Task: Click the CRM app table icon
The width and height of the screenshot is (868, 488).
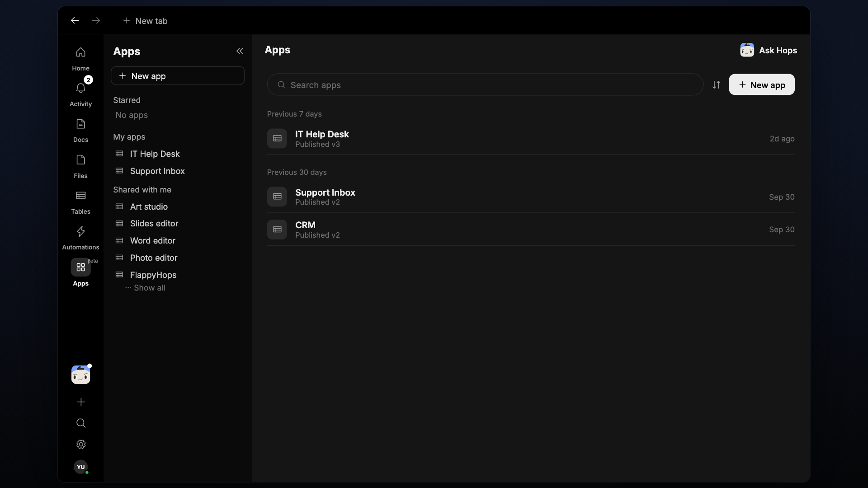Action: pos(277,230)
